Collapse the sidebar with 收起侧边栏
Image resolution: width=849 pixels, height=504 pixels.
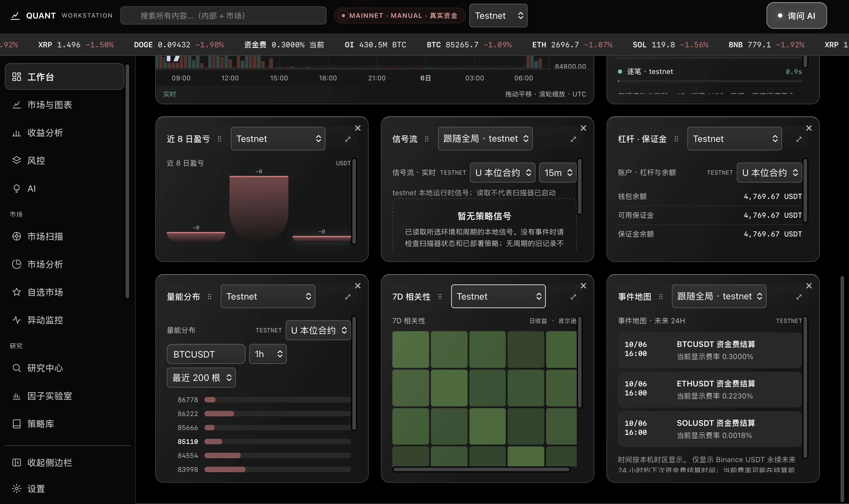point(65,462)
